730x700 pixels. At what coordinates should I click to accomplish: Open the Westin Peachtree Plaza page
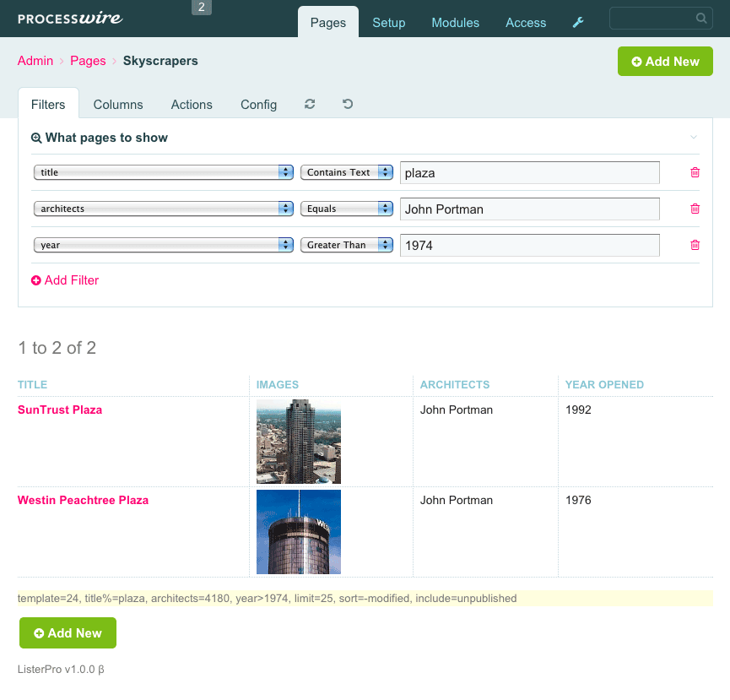point(84,500)
